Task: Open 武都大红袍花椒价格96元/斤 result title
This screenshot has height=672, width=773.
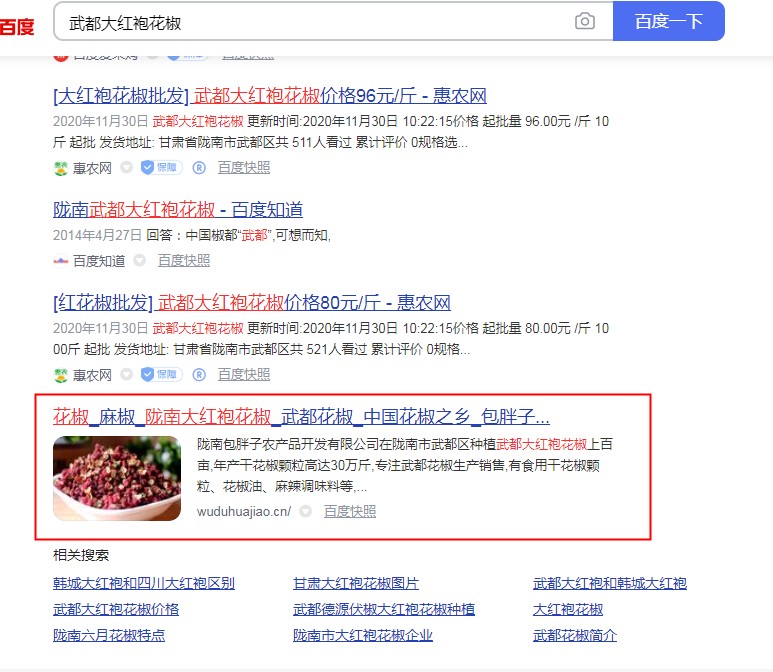Action: tap(270, 96)
